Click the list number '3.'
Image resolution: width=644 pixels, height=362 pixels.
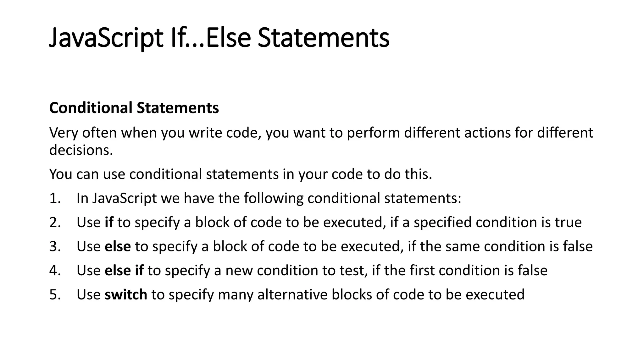pyautogui.click(x=55, y=246)
